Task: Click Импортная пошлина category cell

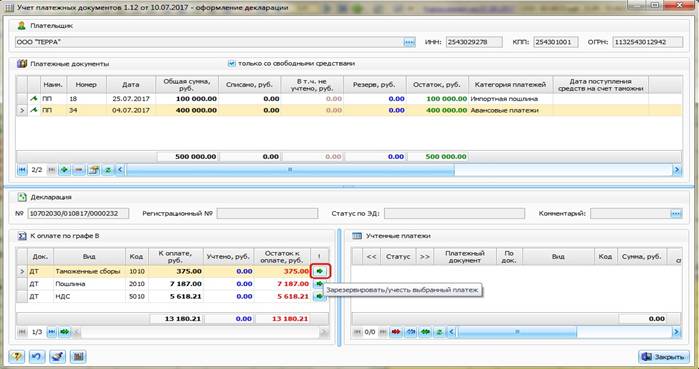Action: (511, 98)
